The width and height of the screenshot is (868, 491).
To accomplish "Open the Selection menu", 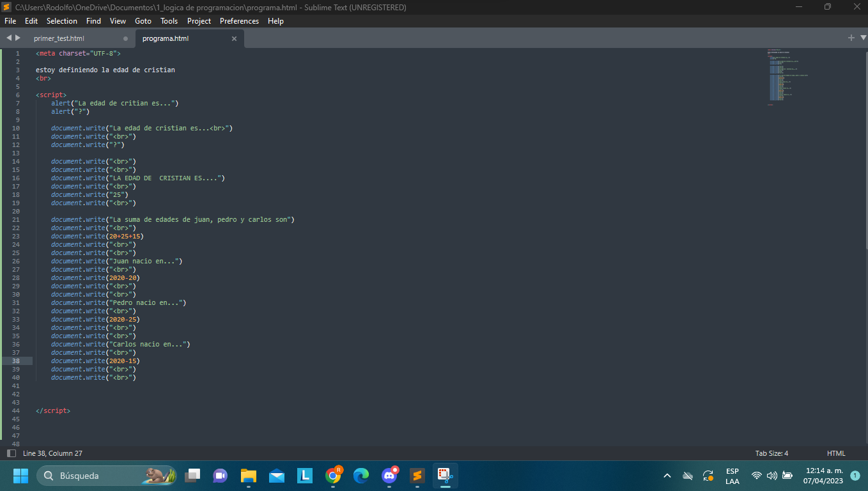I will pyautogui.click(x=62, y=21).
